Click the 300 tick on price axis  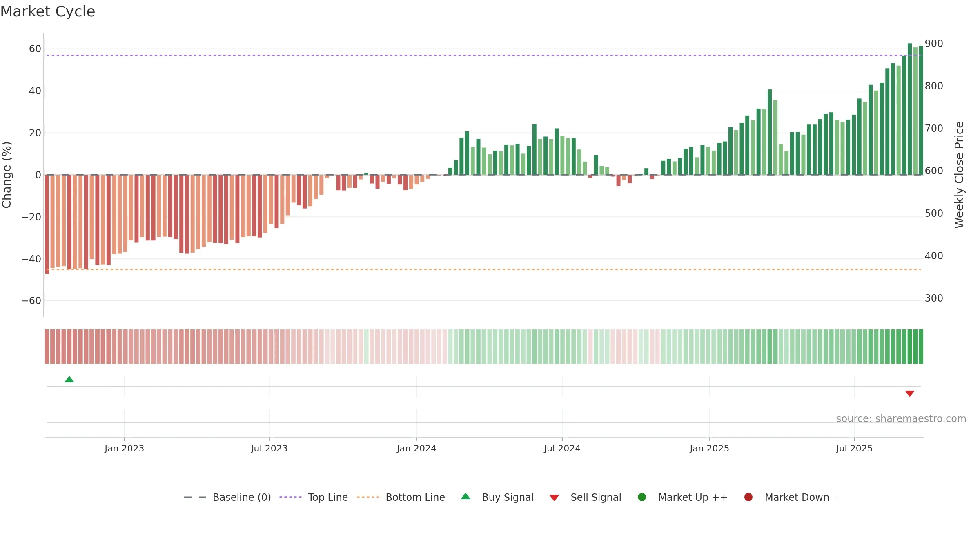934,298
